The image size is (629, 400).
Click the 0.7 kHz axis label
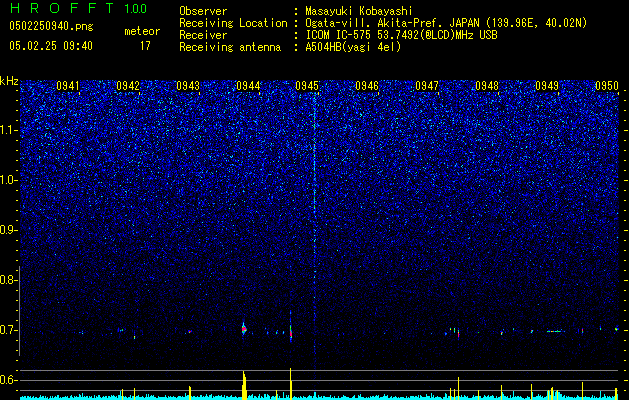pos(8,330)
